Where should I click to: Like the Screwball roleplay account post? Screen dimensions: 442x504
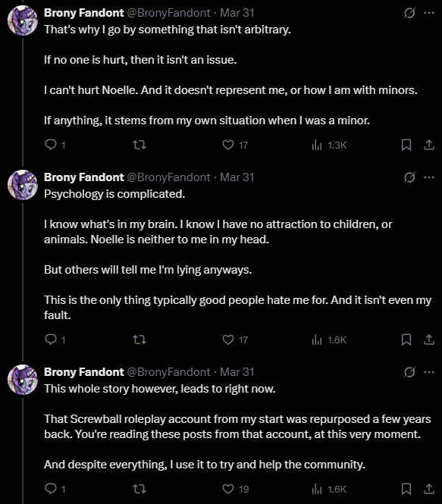tap(236, 489)
